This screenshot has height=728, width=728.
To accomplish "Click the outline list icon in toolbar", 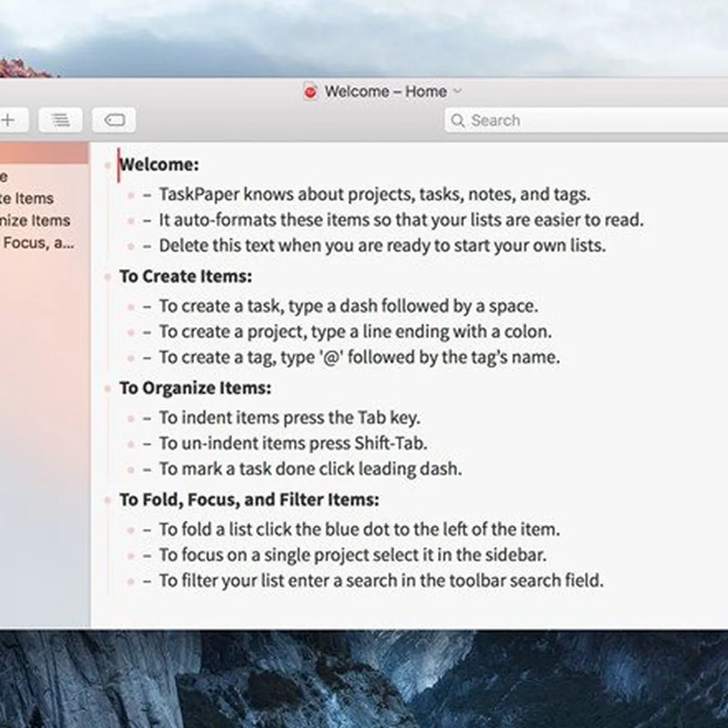I will point(60,120).
